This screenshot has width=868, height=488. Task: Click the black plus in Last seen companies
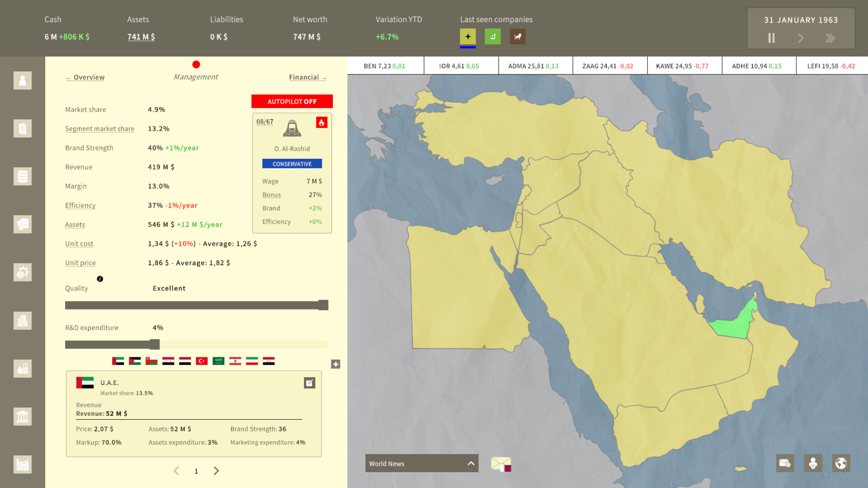[468, 36]
